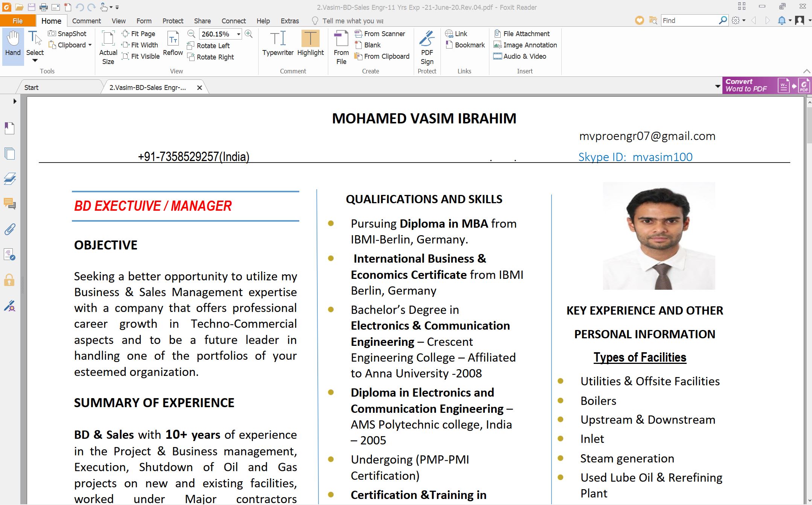Click the Typewriter tool icon
This screenshot has width=812, height=505.
coord(278,40)
